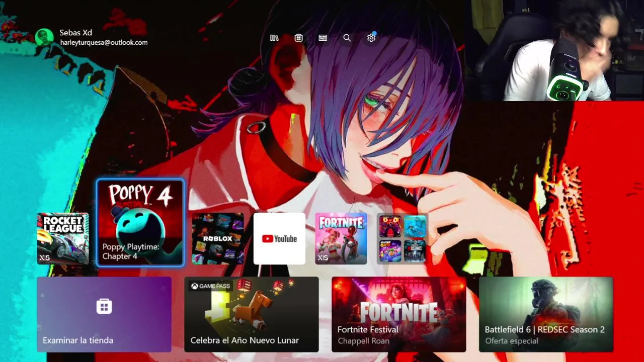Open Celebra el Año Nuevo Lunar card
644x362 pixels.
pos(252,314)
